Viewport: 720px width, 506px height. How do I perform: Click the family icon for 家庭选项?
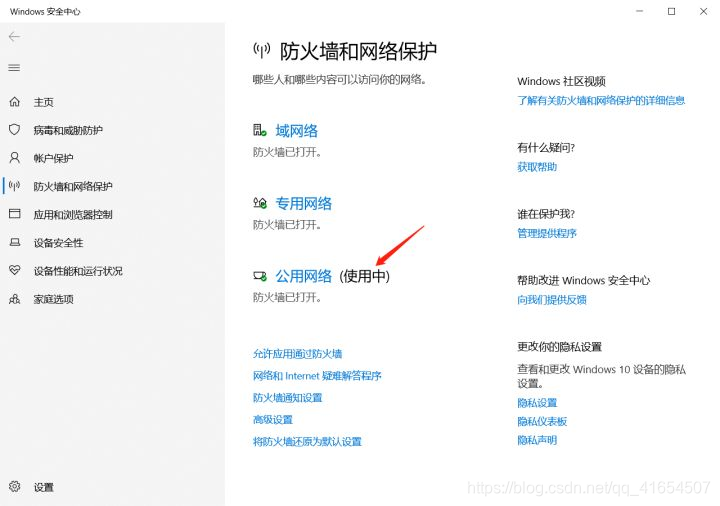15,299
